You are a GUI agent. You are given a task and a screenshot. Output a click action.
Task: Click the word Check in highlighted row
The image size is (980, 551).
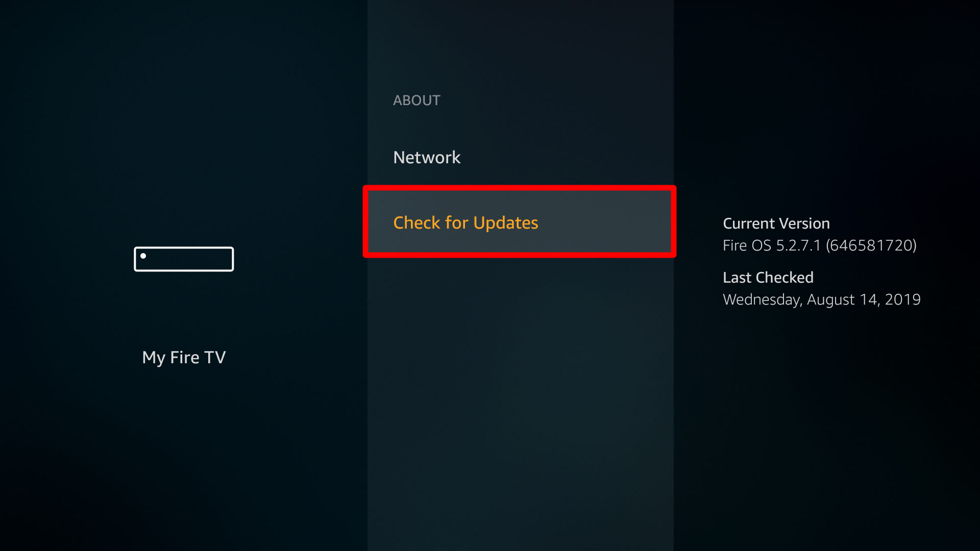point(416,222)
